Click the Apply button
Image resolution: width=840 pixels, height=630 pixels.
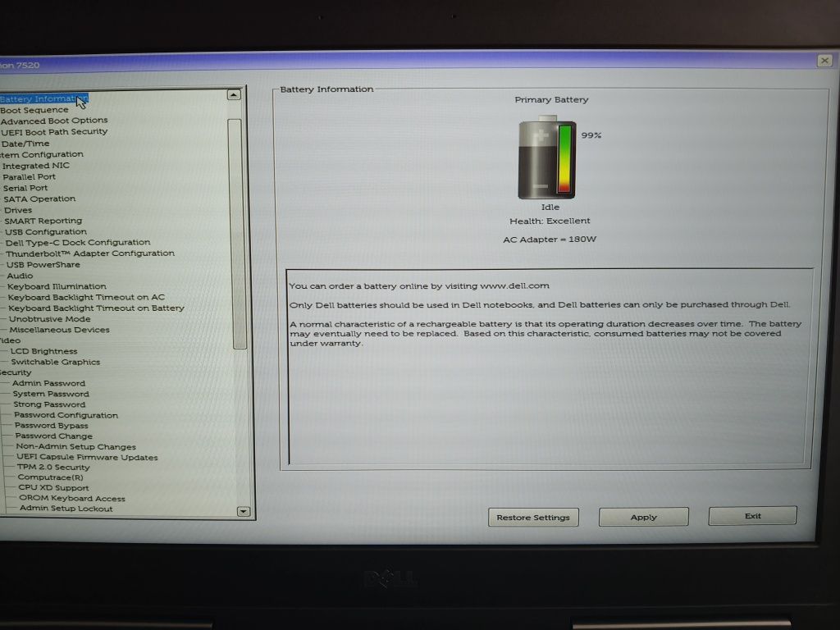click(x=643, y=517)
